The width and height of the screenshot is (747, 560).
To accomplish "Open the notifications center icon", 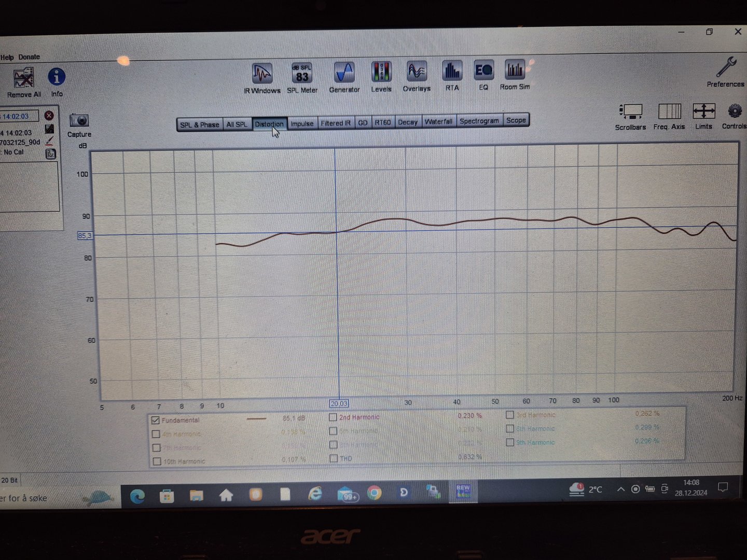I will coord(723,487).
